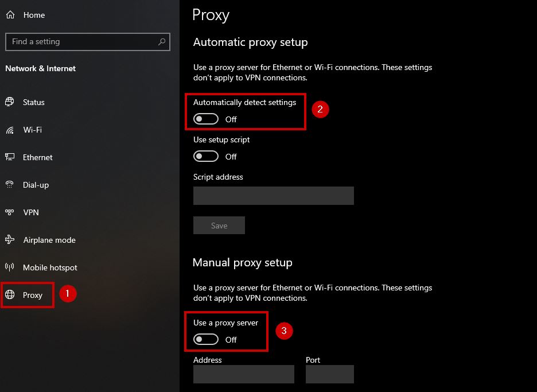Select the Wi-Fi icon in the sidebar
This screenshot has height=392, width=537.
(x=10, y=130)
